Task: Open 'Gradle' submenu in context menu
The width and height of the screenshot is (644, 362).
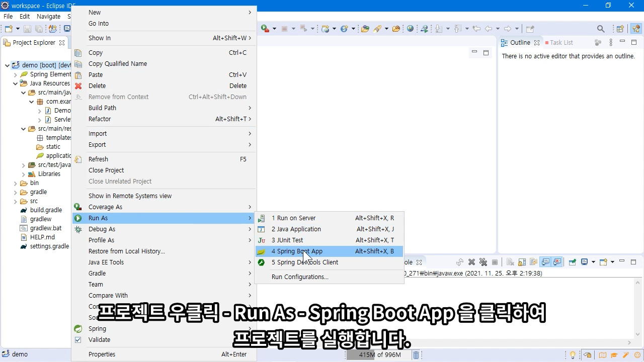Action: [x=164, y=274]
